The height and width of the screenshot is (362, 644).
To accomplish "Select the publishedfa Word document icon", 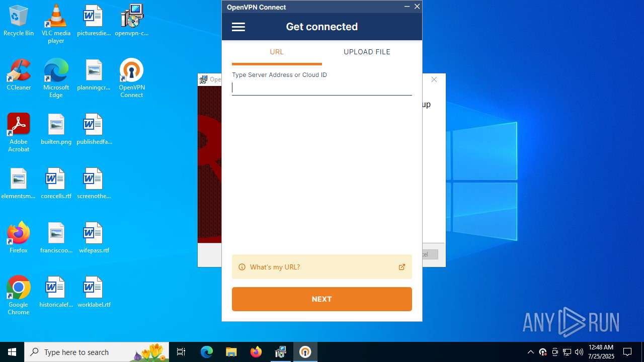I will pyautogui.click(x=94, y=129).
